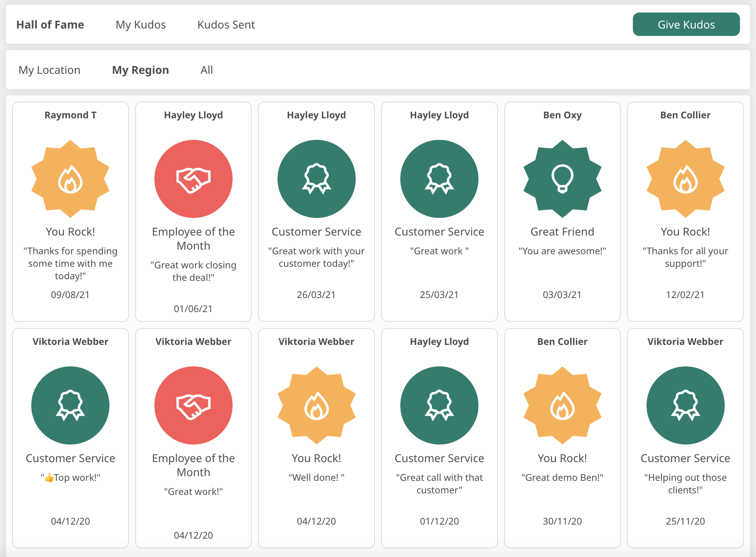756x557 pixels.
Task: Click the flame badge dated 12/02/21
Action: point(685,179)
